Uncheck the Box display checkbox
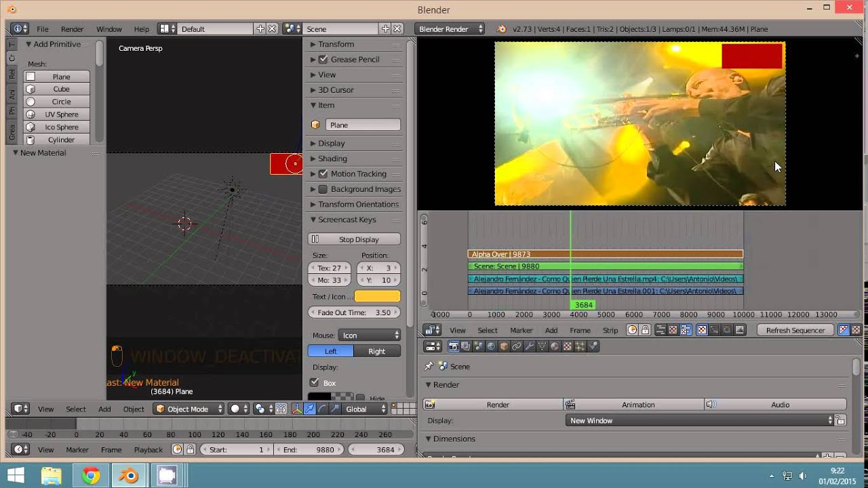This screenshot has height=488, width=868. [314, 383]
